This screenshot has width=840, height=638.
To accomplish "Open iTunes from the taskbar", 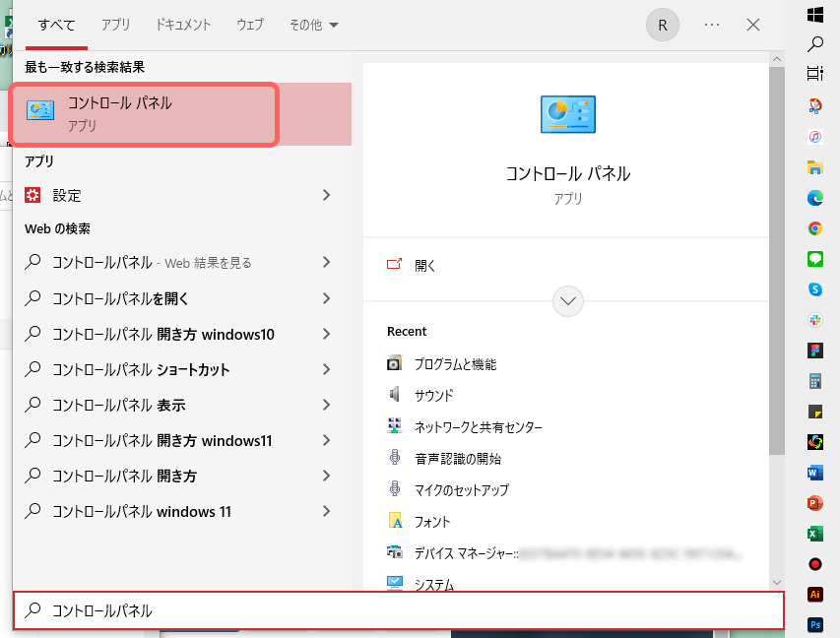I will (x=814, y=137).
